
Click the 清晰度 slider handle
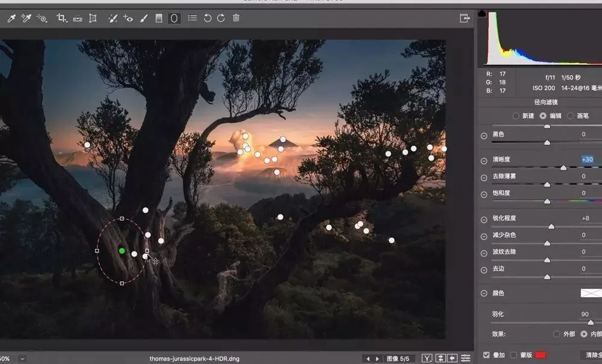click(x=563, y=168)
